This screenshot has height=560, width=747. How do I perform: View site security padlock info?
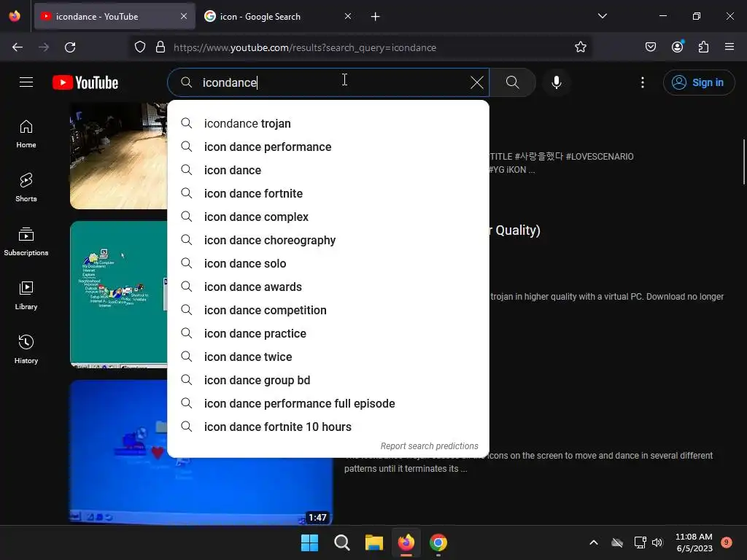160,47
